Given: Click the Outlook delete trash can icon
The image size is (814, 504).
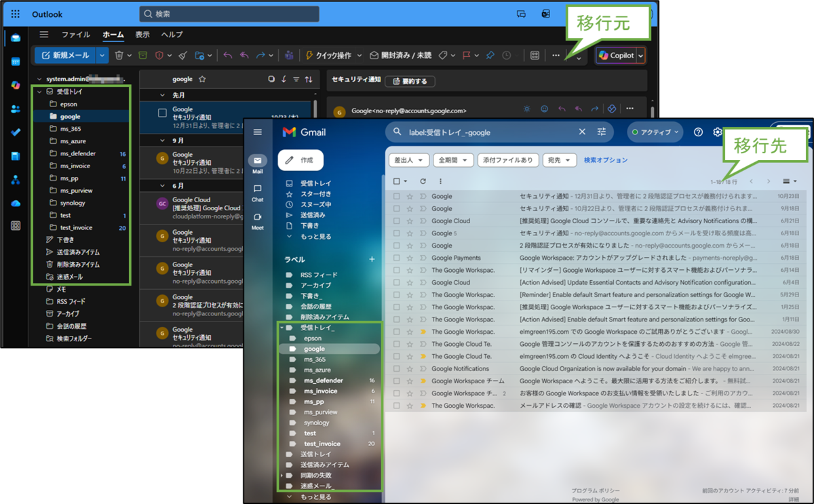Looking at the screenshot, I should [x=119, y=55].
